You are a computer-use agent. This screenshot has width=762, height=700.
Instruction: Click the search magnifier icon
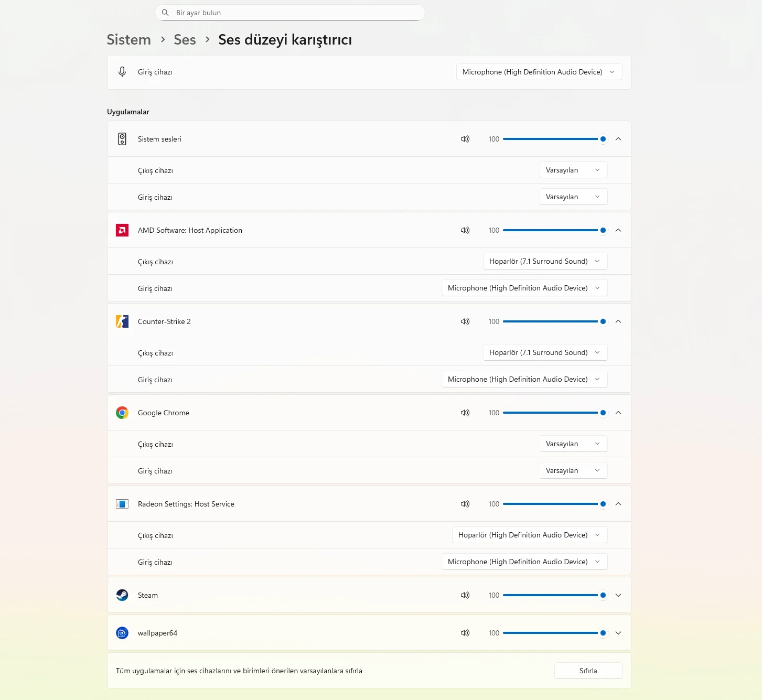coord(165,13)
